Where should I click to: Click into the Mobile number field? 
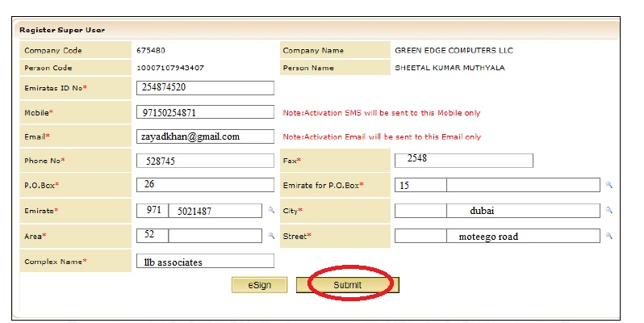[x=205, y=112]
